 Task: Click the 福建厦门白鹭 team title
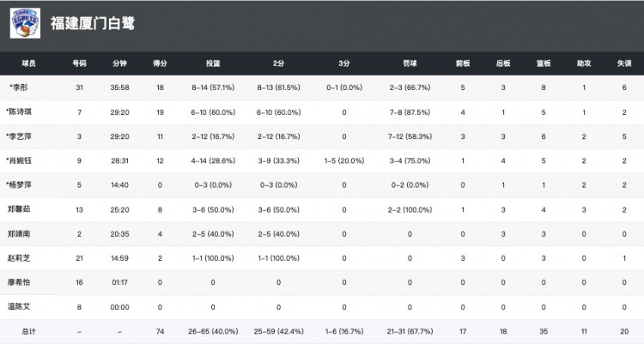(x=91, y=24)
